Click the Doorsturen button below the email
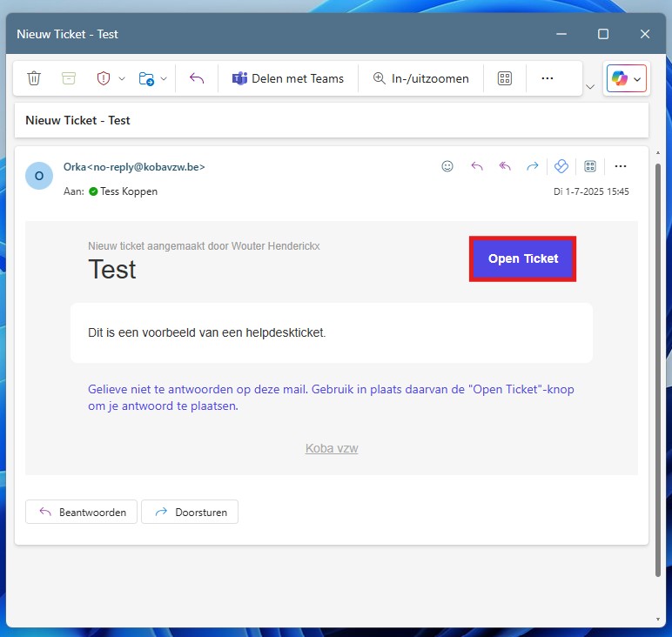Screen dimensions: 672x637 click(190, 513)
